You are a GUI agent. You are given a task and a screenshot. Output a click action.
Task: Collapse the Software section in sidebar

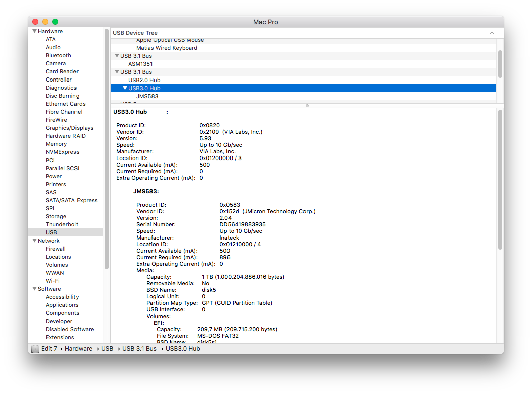point(34,289)
